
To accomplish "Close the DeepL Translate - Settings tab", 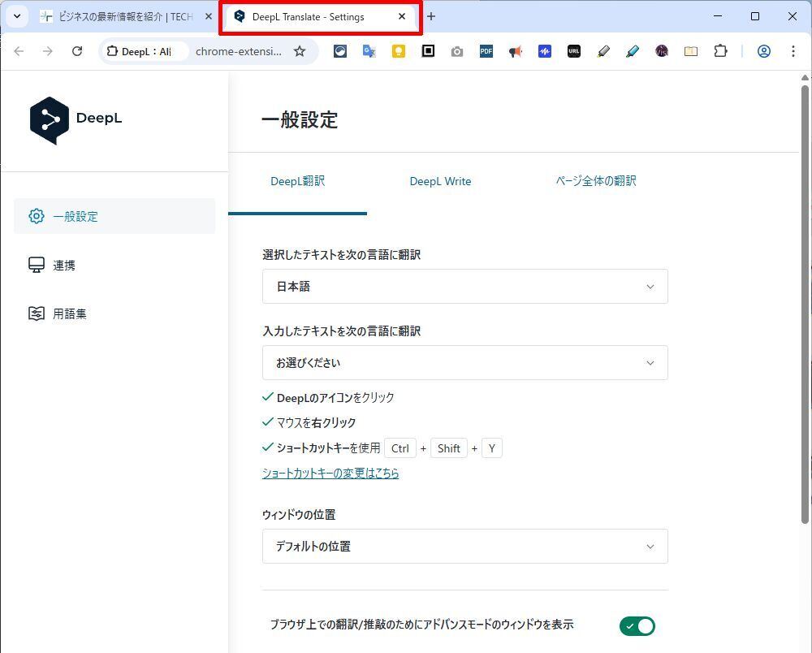I will 402,16.
